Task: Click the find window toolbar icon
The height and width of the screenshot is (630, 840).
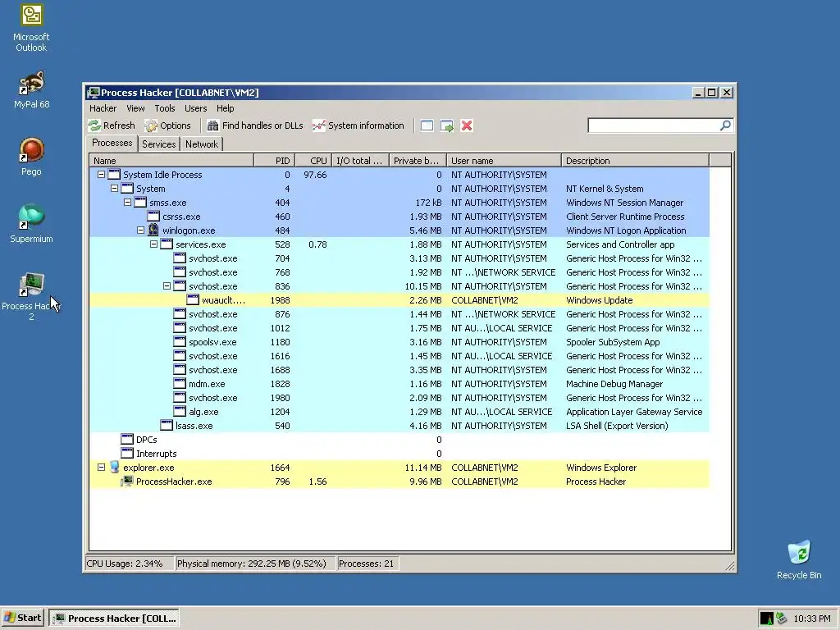Action: pyautogui.click(x=427, y=126)
